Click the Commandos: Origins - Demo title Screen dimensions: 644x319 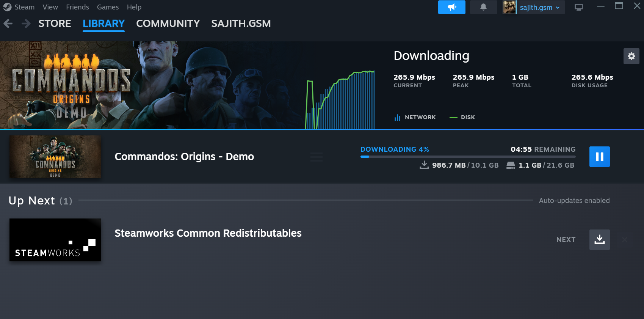pyautogui.click(x=184, y=157)
